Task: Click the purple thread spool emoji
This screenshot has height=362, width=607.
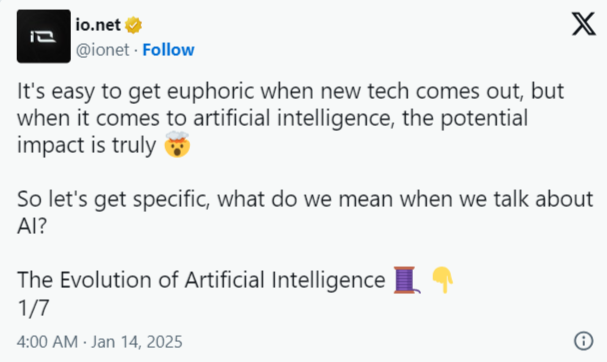Action: [x=407, y=280]
